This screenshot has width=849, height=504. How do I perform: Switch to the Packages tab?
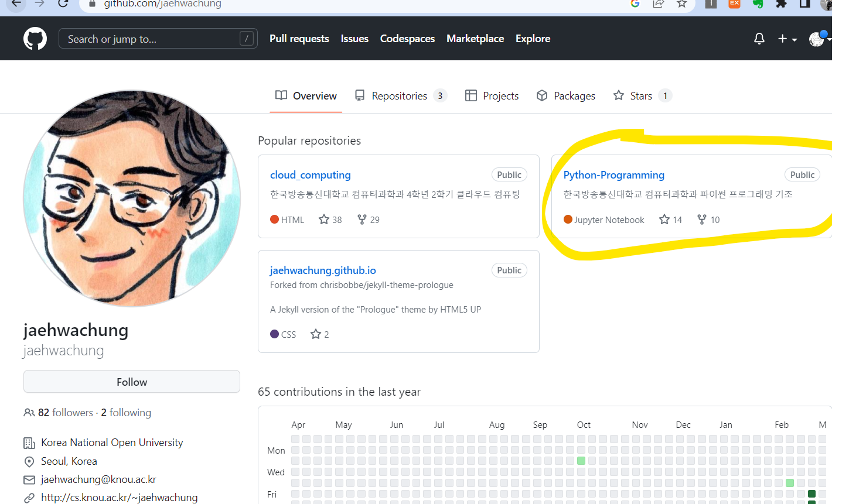pyautogui.click(x=566, y=95)
